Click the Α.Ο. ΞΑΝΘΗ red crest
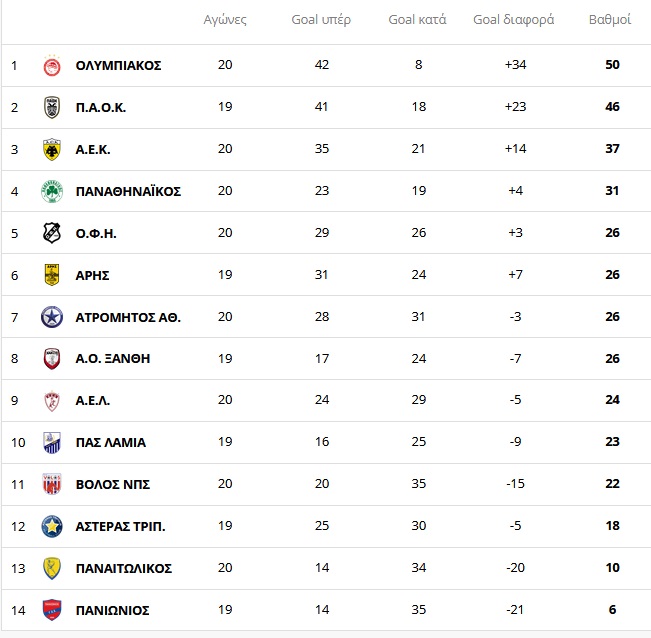651x638 pixels. coord(52,359)
